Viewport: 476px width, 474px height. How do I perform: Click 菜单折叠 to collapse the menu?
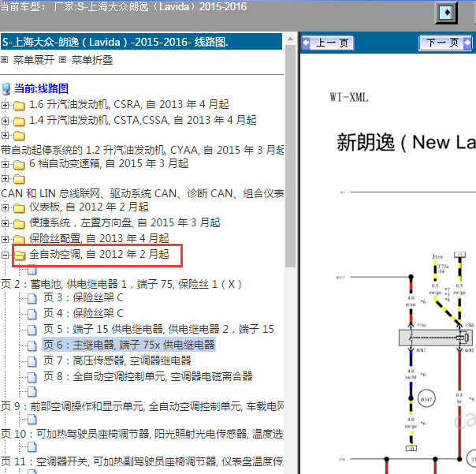coord(92,60)
